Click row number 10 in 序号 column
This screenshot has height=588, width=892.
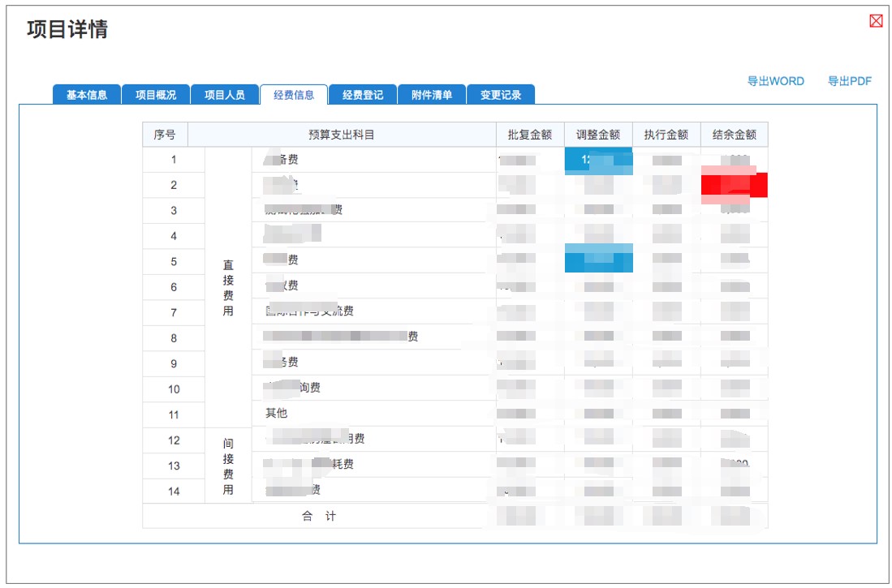[174, 389]
